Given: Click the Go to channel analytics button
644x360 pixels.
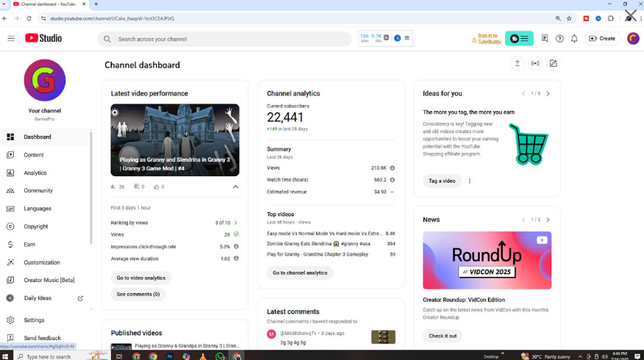Looking at the screenshot, I should click(x=299, y=273).
